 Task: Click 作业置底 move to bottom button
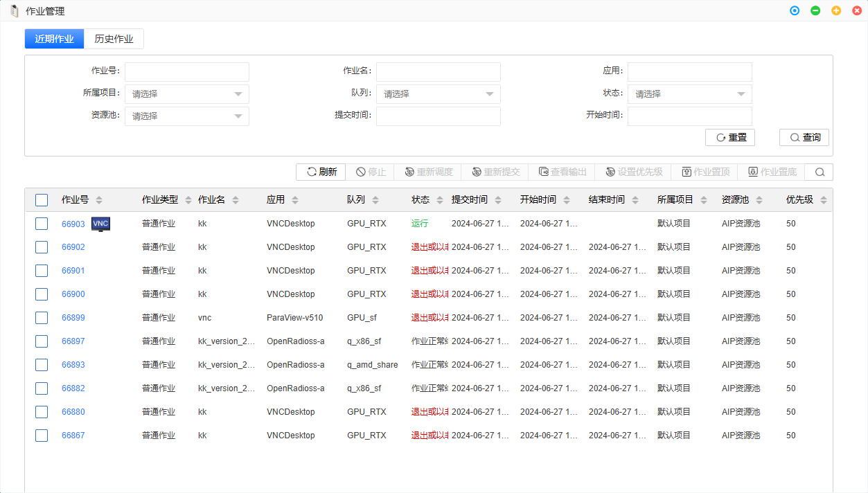[x=771, y=172]
